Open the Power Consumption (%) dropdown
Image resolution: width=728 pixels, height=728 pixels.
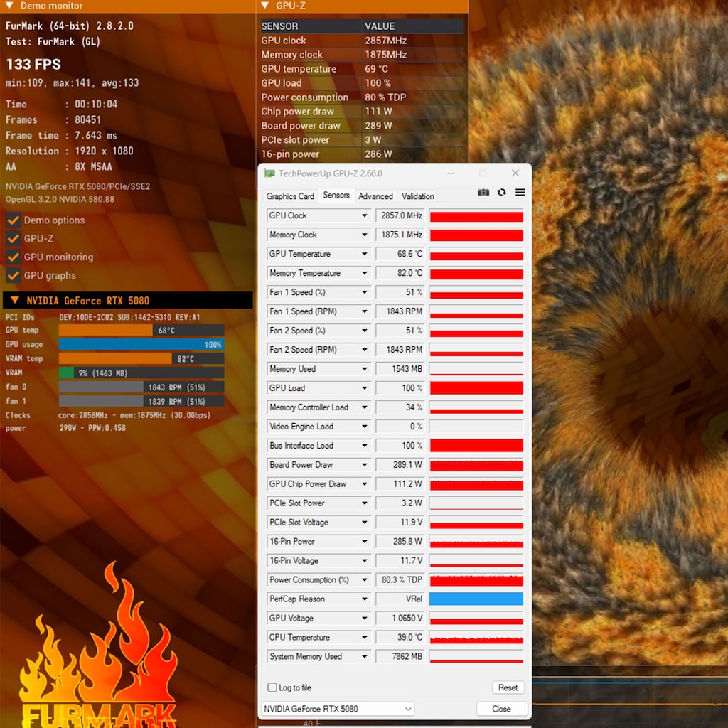pos(365,579)
